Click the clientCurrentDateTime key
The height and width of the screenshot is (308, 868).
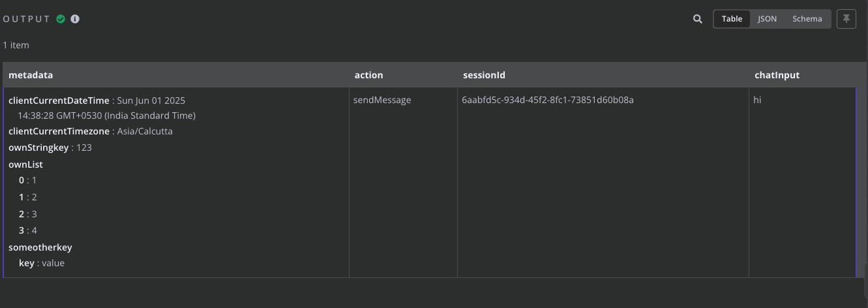tap(59, 100)
